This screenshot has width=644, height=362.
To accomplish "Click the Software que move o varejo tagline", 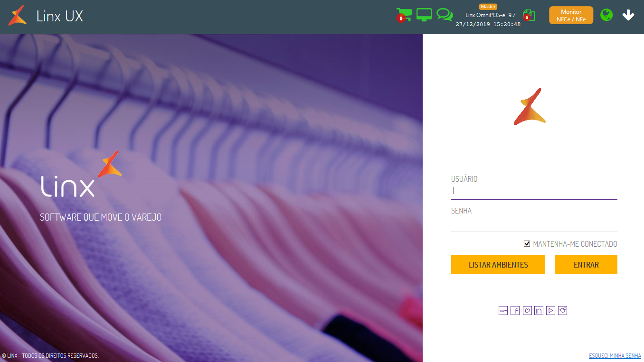I will [x=101, y=217].
